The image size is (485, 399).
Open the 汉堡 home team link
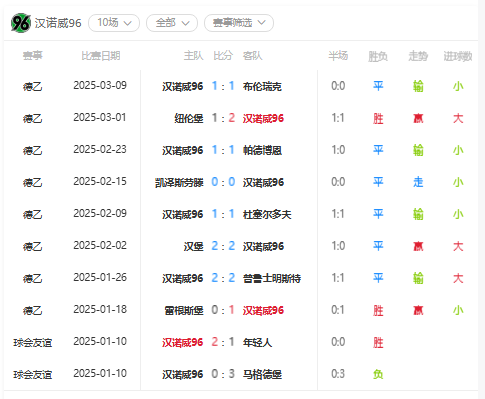[193, 246]
